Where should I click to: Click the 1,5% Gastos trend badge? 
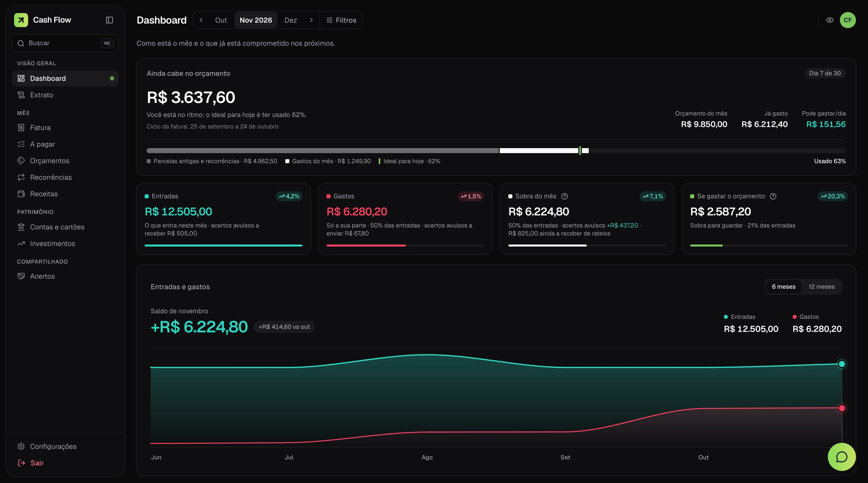tap(471, 196)
